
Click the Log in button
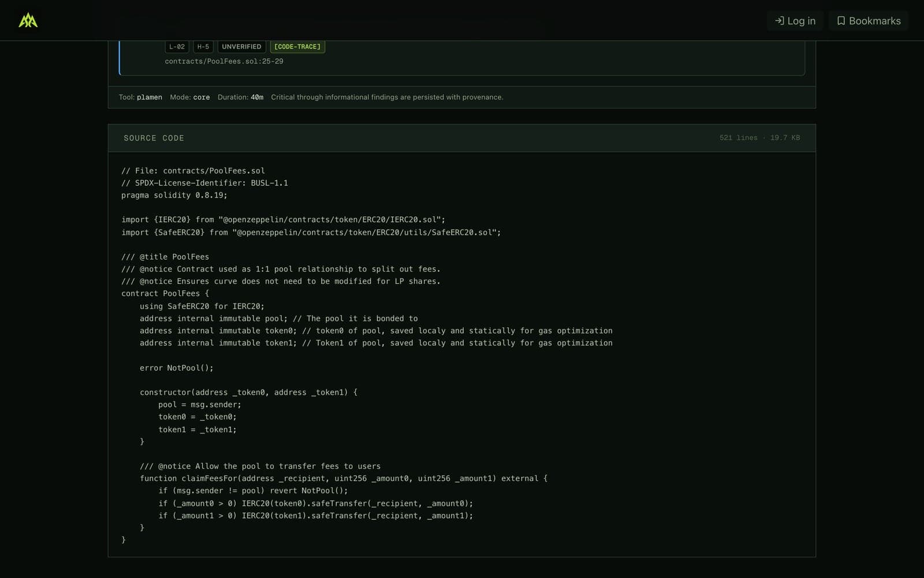(x=795, y=21)
